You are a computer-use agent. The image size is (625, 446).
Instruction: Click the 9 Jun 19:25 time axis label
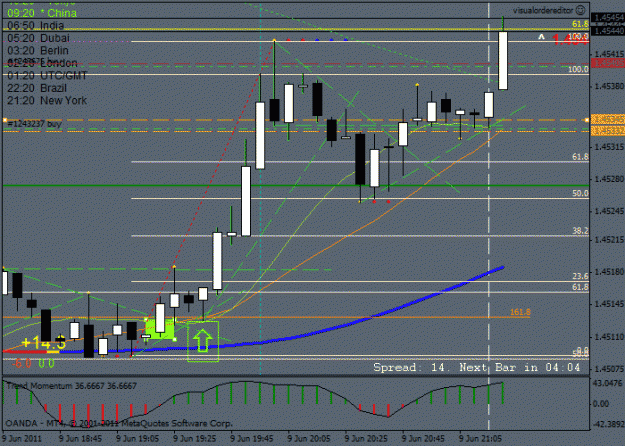tap(195, 438)
